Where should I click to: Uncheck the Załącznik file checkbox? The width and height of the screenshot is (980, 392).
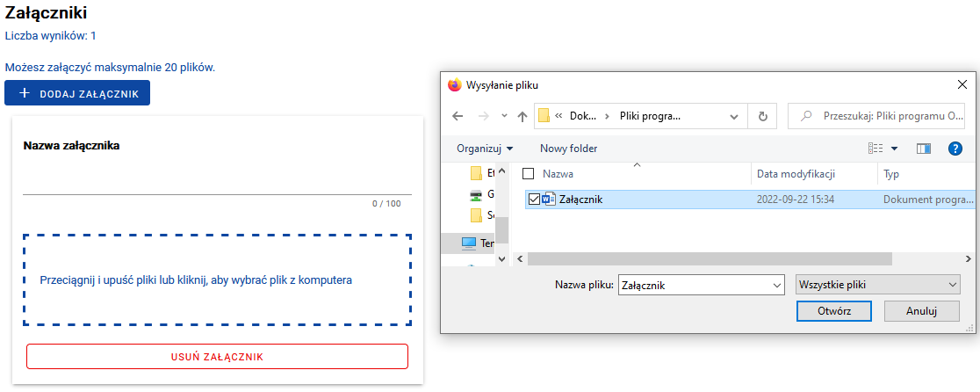pos(534,200)
